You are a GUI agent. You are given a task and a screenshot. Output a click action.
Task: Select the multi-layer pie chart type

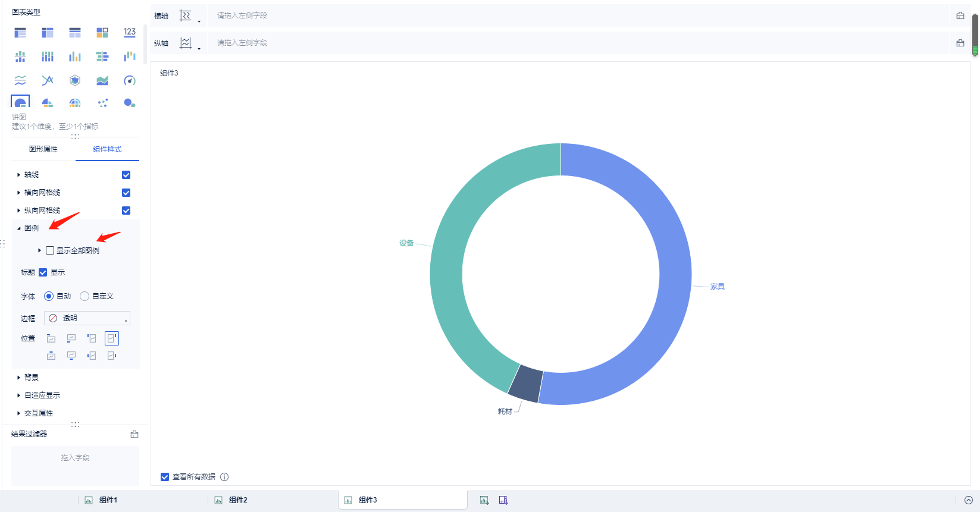tap(75, 103)
